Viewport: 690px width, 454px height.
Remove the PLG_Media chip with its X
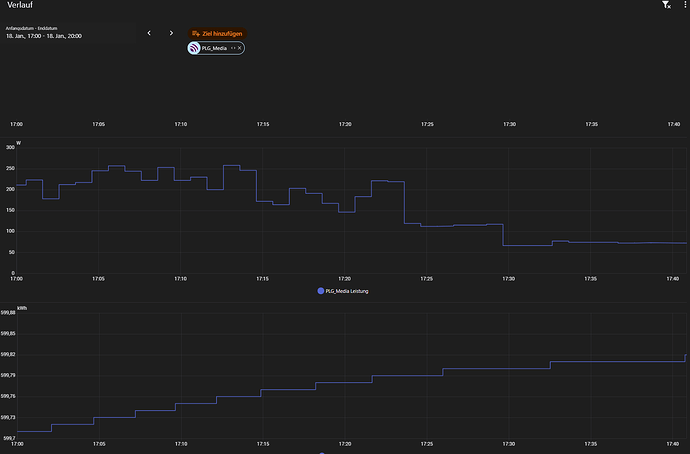(240, 48)
